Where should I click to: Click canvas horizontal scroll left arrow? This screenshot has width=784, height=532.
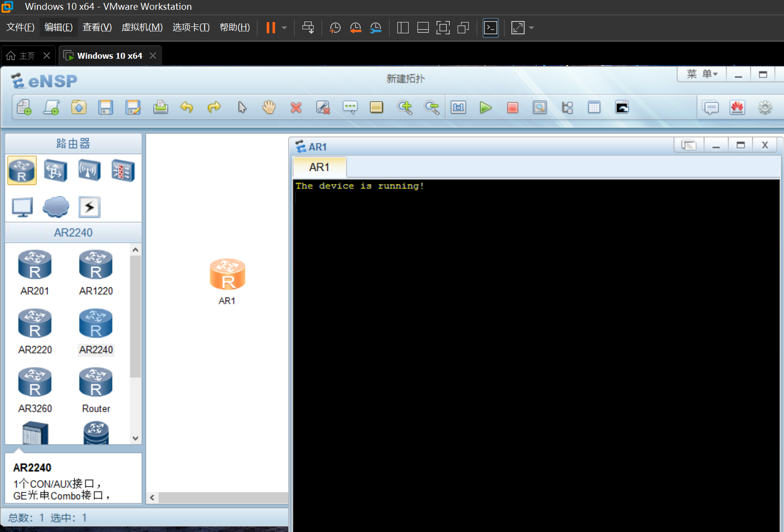(152, 498)
